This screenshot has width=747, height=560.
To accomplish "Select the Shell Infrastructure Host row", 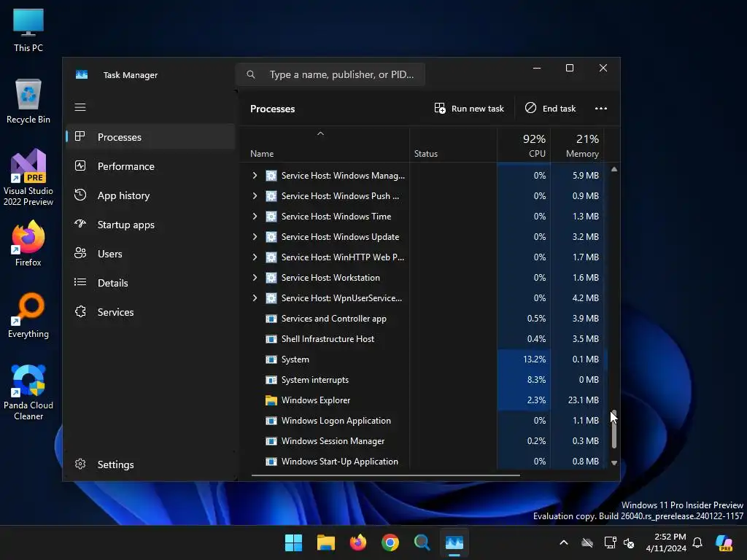I will coord(423,338).
